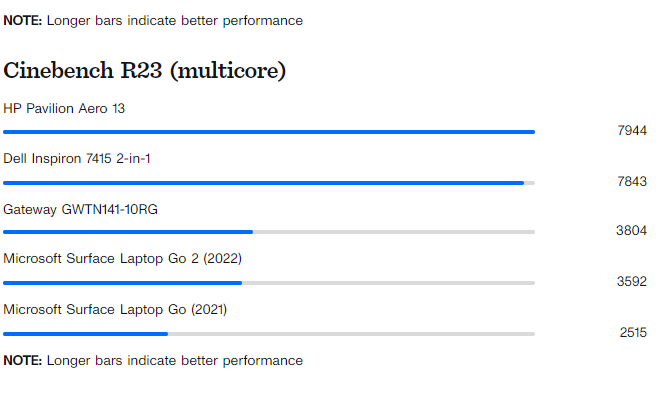Image resolution: width=668 pixels, height=400 pixels.
Task: Click gray unfilled part of Surface Laptop Go (2021) bar
Action: [x=351, y=333]
